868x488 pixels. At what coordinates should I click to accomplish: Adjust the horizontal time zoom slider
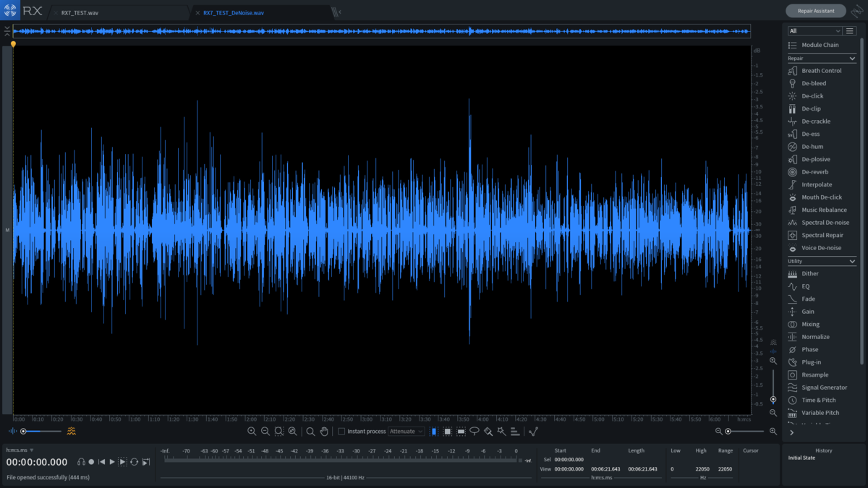point(744,432)
